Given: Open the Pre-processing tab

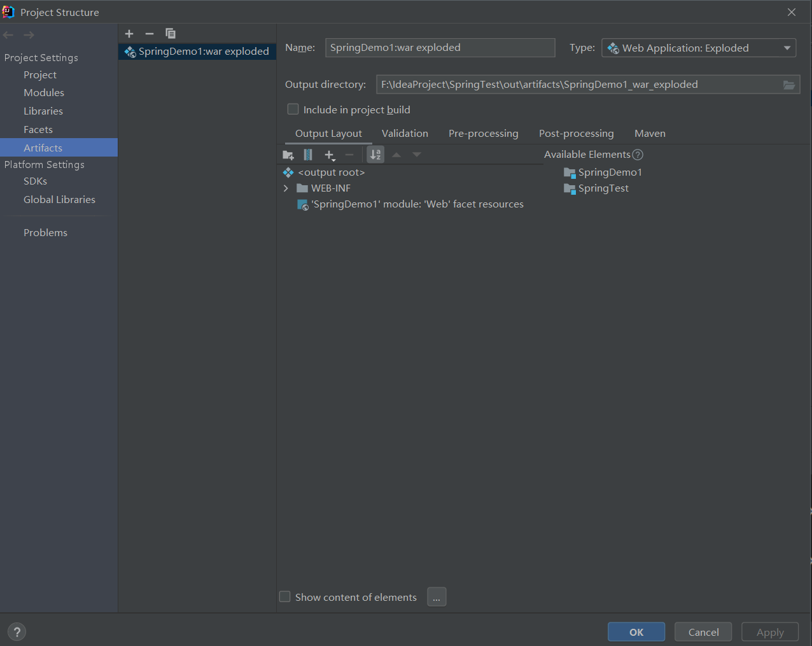Looking at the screenshot, I should coord(484,134).
